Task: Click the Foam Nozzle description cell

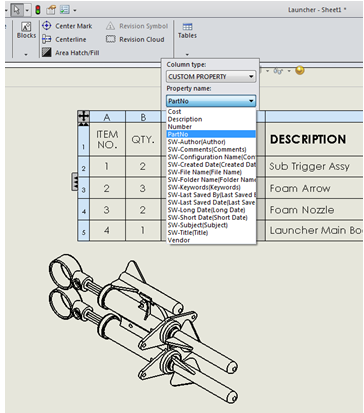Action: (314, 210)
